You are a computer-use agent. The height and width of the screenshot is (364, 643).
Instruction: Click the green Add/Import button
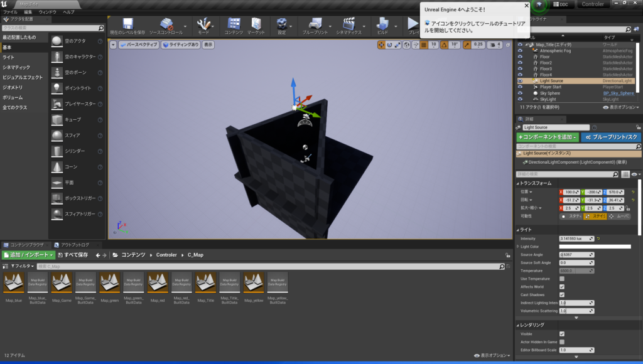(x=28, y=255)
